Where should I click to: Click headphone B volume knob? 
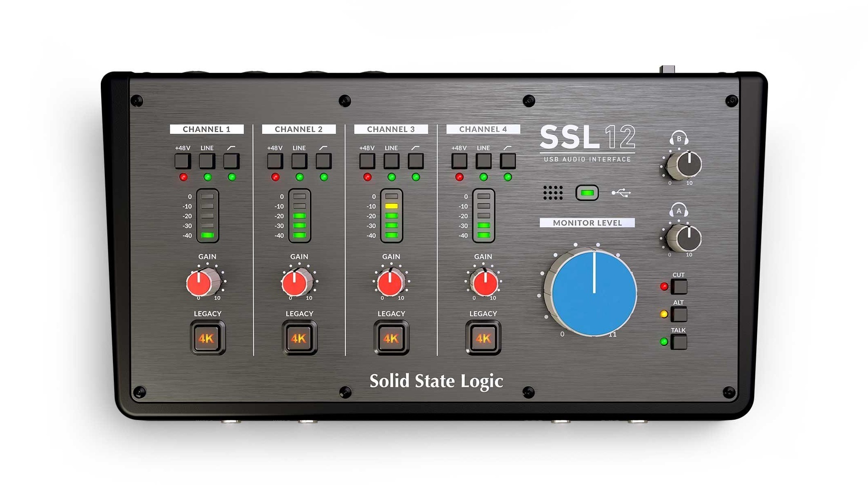point(684,165)
